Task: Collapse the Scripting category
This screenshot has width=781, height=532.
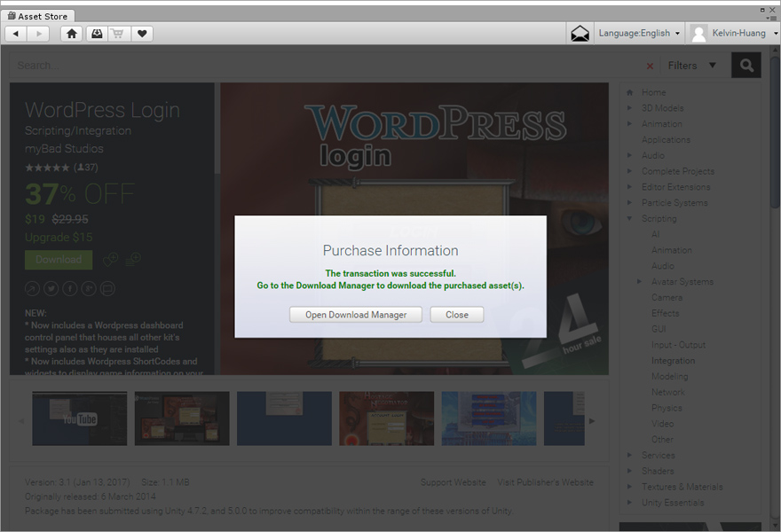Action: coord(629,218)
